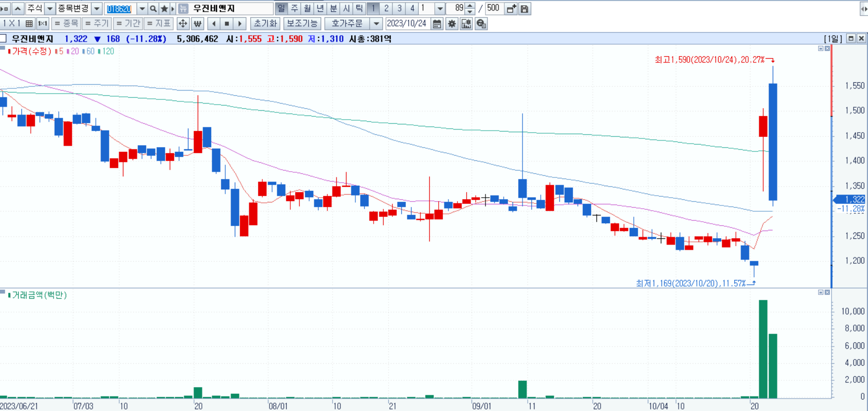Click the volume panel maximize icon
868x411 pixels.
point(821,292)
